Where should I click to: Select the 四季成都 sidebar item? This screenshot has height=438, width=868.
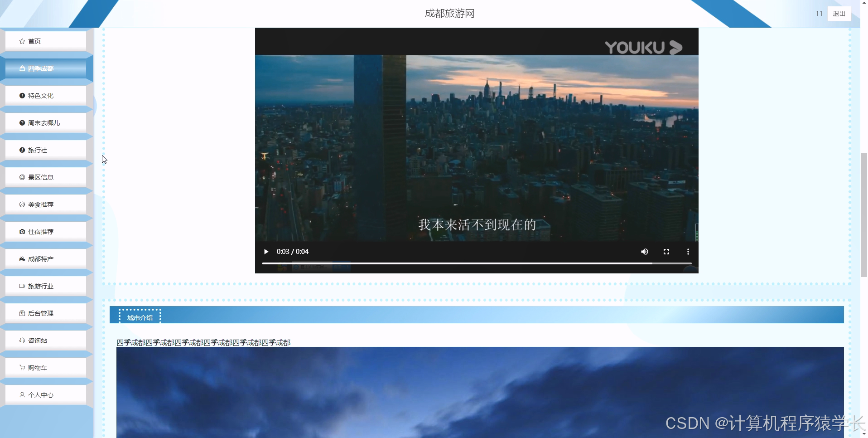45,68
